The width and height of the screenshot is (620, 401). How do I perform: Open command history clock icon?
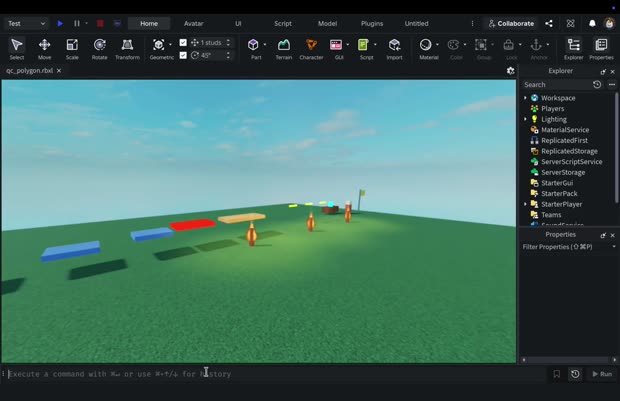pyautogui.click(x=575, y=374)
